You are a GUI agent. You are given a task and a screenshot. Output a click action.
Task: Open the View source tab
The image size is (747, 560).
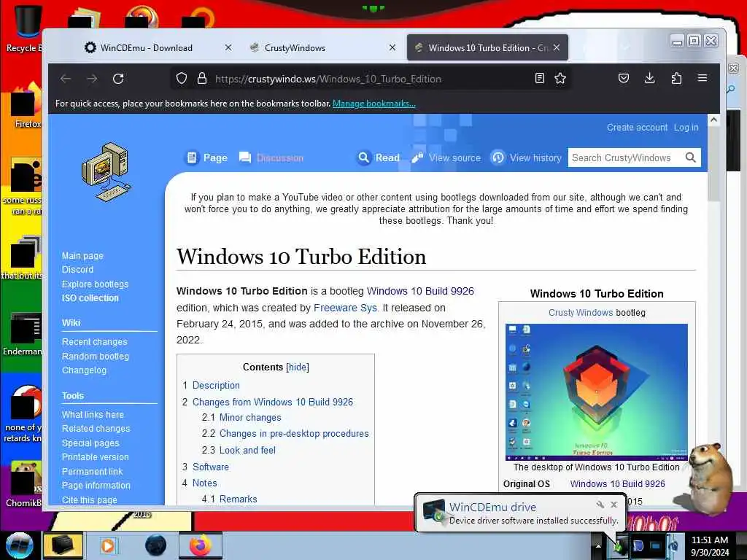point(446,157)
